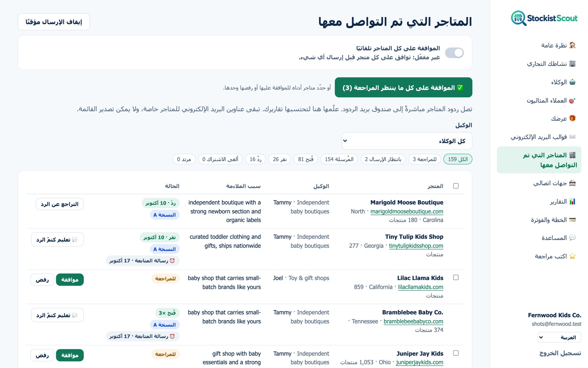The width and height of the screenshot is (588, 368).
Task: Check the Lilac Llama Kids row checkbox
Action: tap(456, 277)
